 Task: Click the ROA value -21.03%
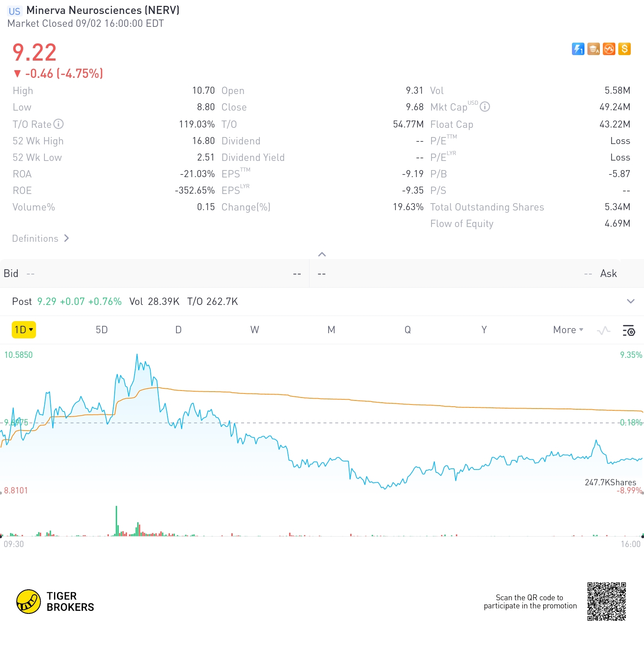(197, 174)
